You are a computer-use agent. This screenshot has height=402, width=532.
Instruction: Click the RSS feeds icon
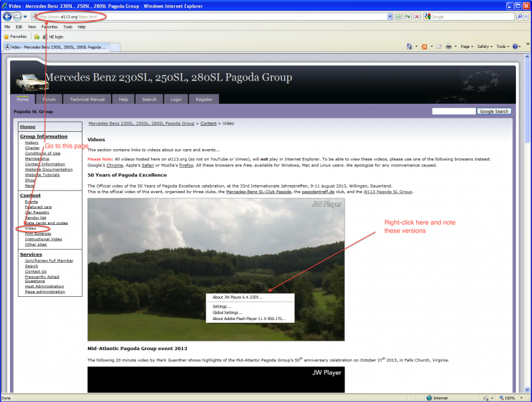(x=424, y=47)
